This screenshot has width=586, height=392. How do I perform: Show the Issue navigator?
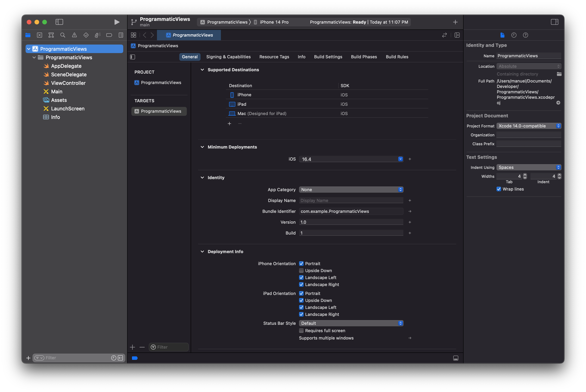74,35
